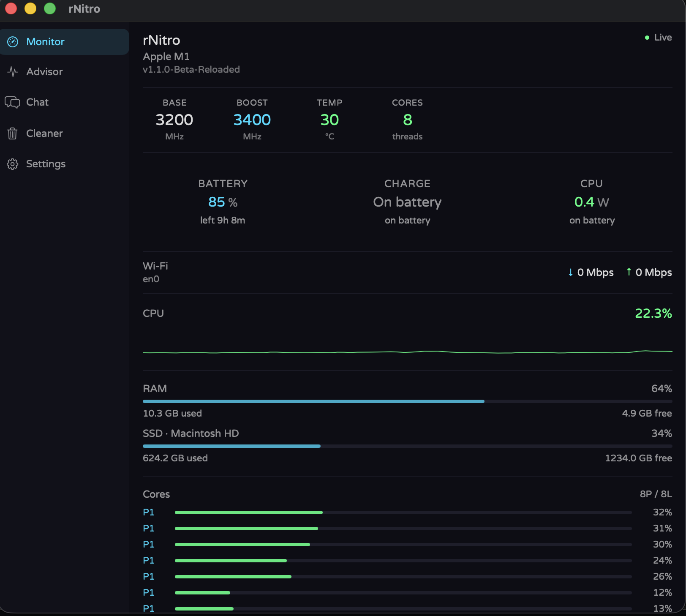This screenshot has height=616, width=686.
Task: Click the download speed '0 Mbps' text
Action: pos(595,273)
